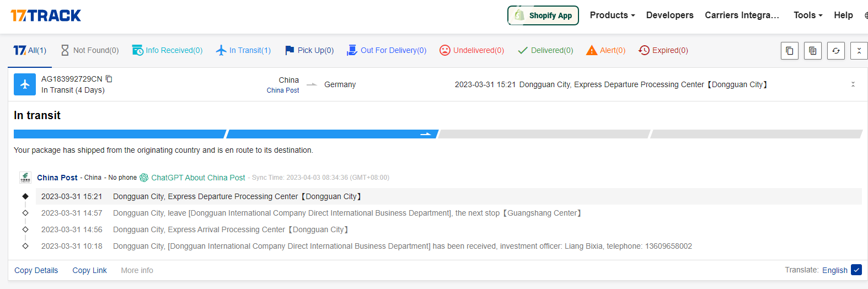The width and height of the screenshot is (868, 289).
Task: Open the Products dropdown menu
Action: tap(612, 15)
